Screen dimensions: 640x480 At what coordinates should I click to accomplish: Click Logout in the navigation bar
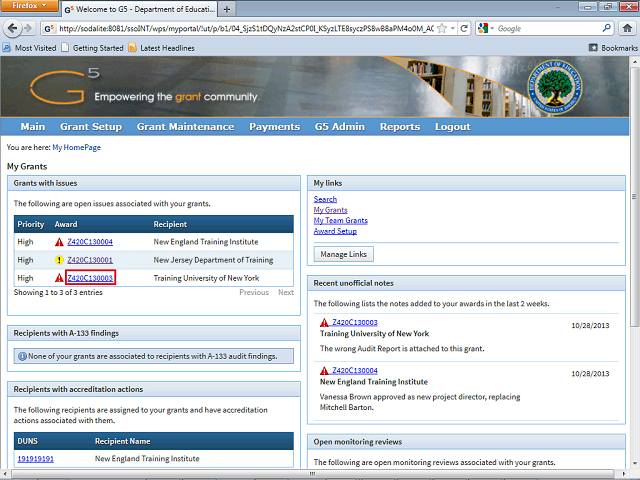coord(453,127)
